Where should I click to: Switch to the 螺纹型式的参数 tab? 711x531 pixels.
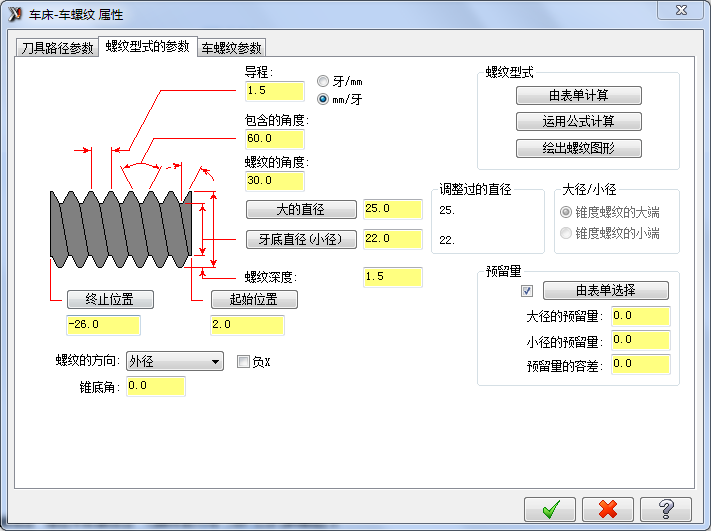(x=147, y=46)
